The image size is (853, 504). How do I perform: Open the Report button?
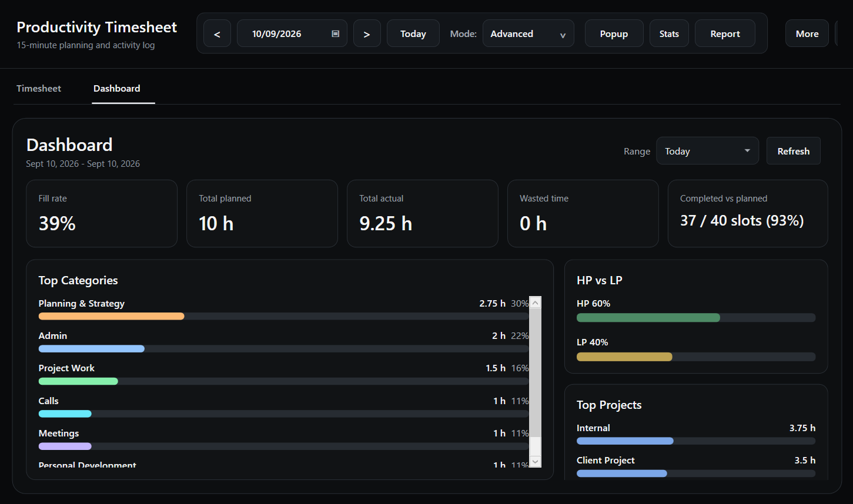coord(725,33)
